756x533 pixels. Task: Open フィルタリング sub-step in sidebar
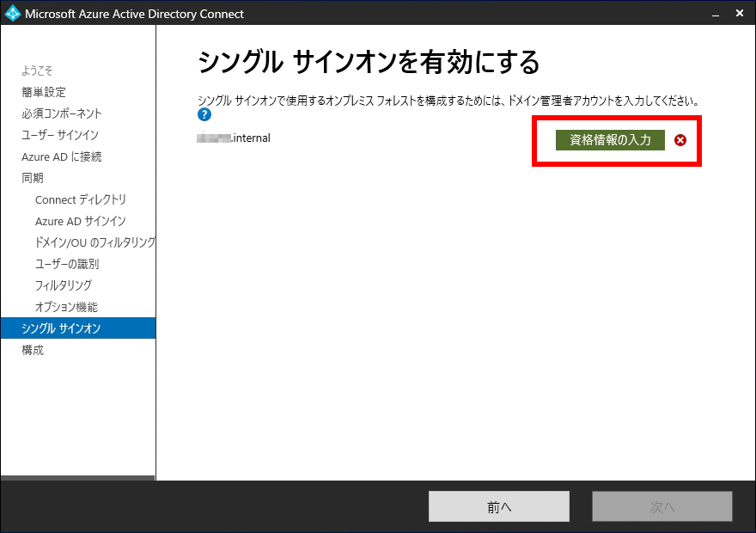click(x=64, y=285)
